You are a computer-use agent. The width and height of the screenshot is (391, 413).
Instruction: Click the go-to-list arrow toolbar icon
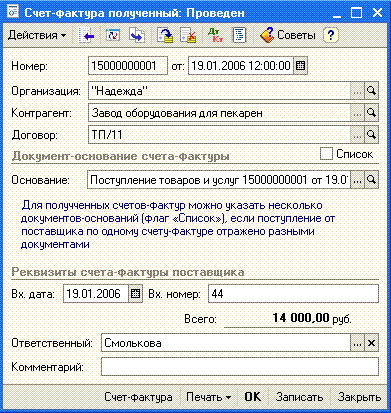(x=86, y=35)
